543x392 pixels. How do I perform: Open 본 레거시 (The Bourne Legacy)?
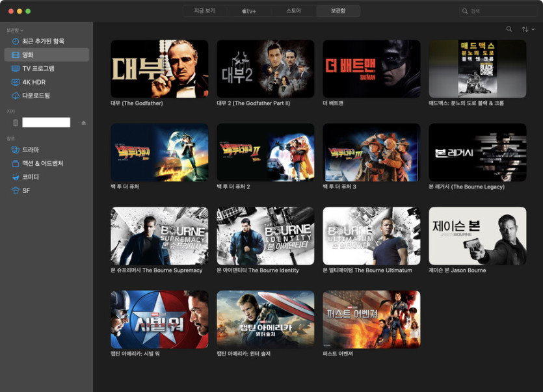tap(478, 154)
